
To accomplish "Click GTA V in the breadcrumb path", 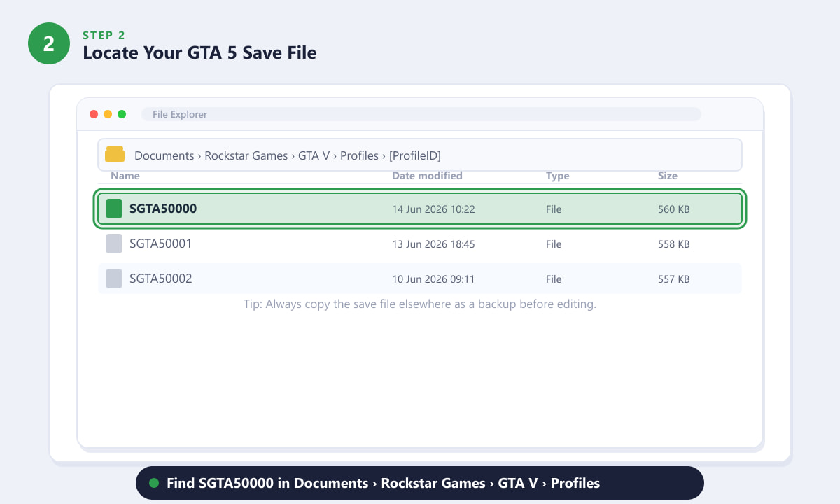I will (314, 155).
